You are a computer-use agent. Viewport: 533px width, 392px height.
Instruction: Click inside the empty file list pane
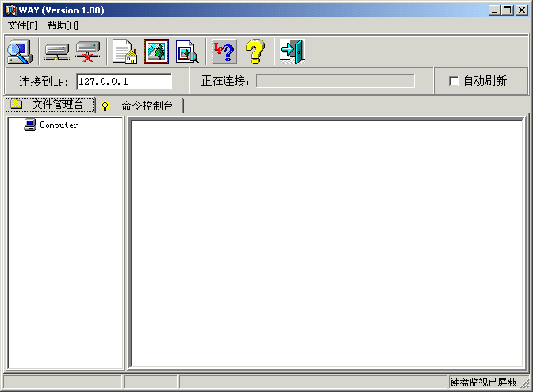[326, 242]
